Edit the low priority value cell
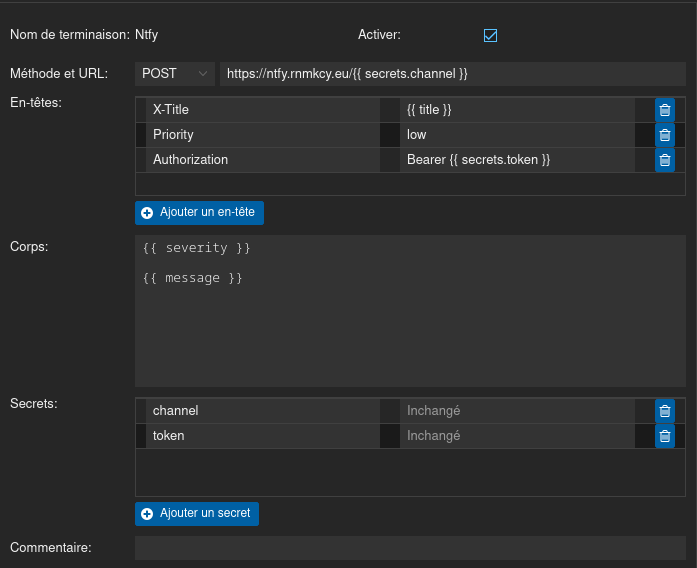 coord(517,135)
